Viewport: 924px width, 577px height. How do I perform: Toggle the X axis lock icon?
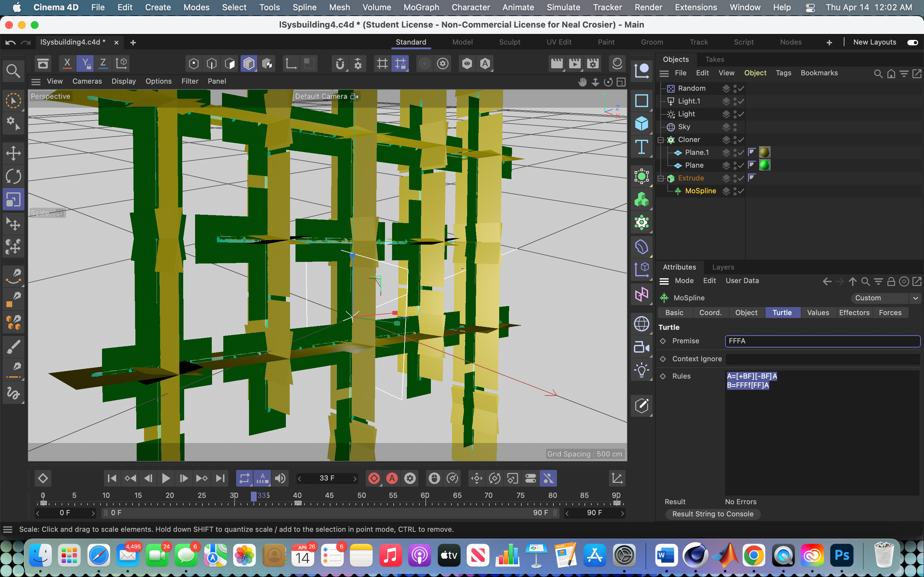pyautogui.click(x=67, y=63)
